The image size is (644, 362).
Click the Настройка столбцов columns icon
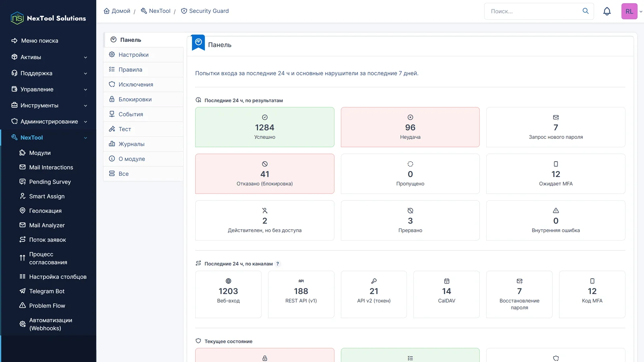click(23, 276)
